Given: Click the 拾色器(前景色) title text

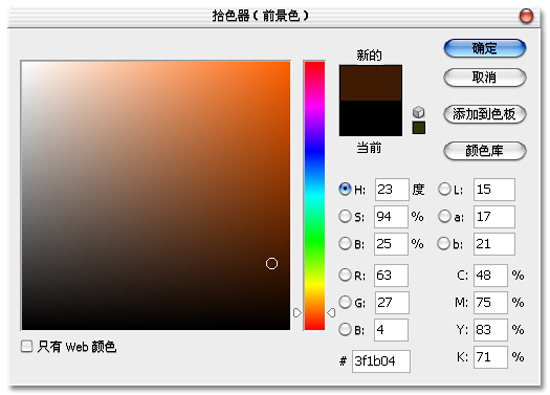Looking at the screenshot, I should tap(260, 16).
